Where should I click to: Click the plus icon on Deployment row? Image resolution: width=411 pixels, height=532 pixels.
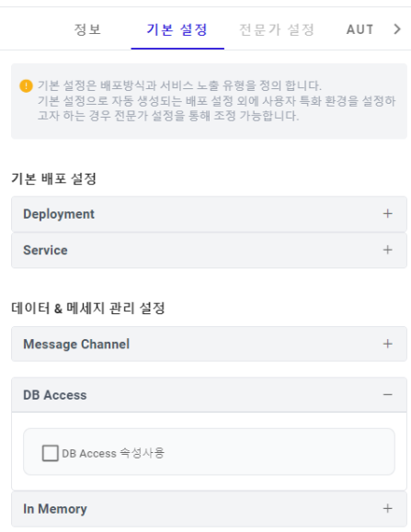click(x=388, y=214)
